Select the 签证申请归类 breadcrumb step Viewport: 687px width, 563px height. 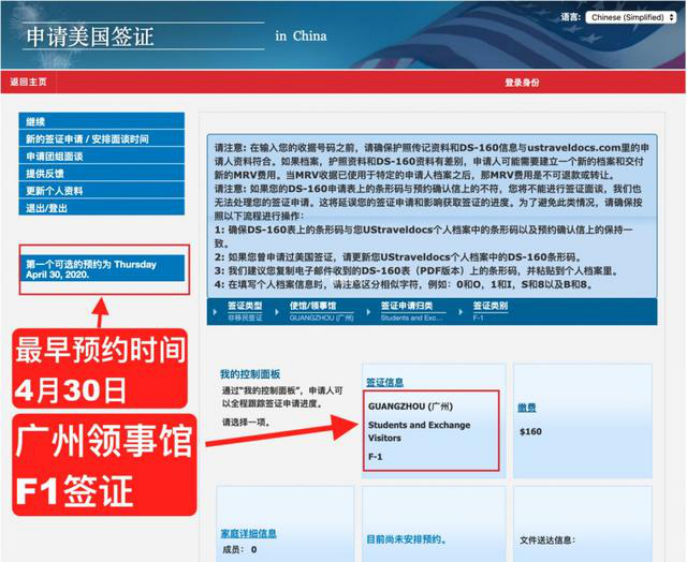[x=412, y=310]
